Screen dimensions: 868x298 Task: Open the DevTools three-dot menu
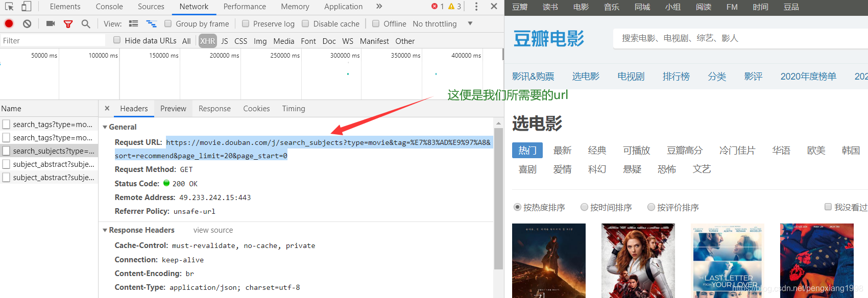(476, 7)
